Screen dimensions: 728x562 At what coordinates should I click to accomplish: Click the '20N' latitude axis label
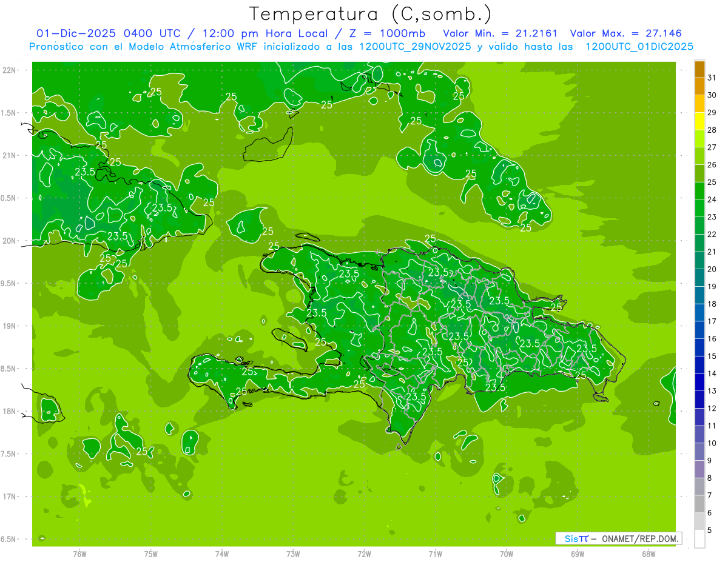click(8, 241)
